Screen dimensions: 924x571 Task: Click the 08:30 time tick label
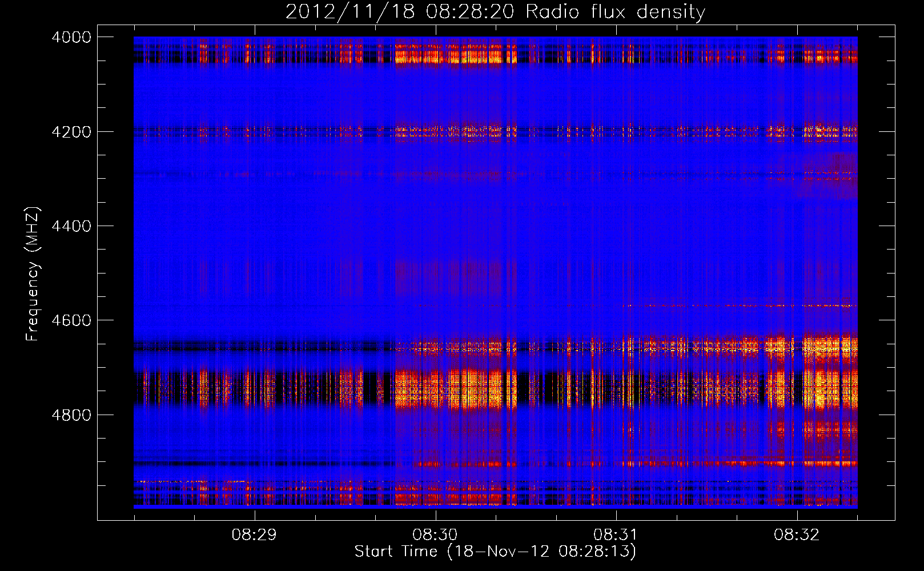(435, 535)
